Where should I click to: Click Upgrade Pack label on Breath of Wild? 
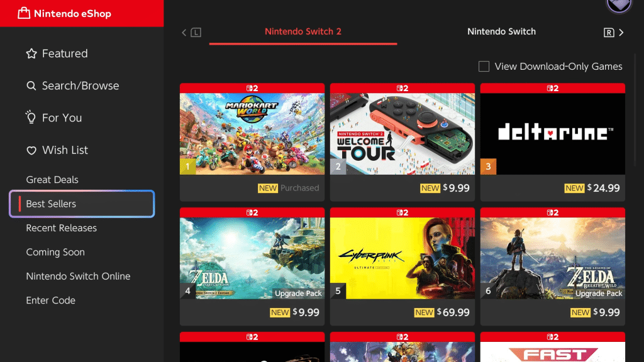click(599, 293)
